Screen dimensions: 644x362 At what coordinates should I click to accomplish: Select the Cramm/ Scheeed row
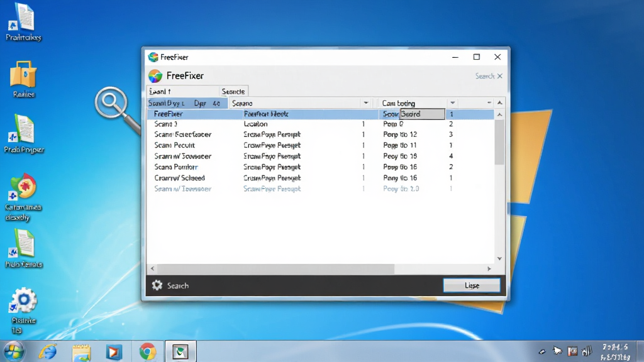pyautogui.click(x=320, y=178)
